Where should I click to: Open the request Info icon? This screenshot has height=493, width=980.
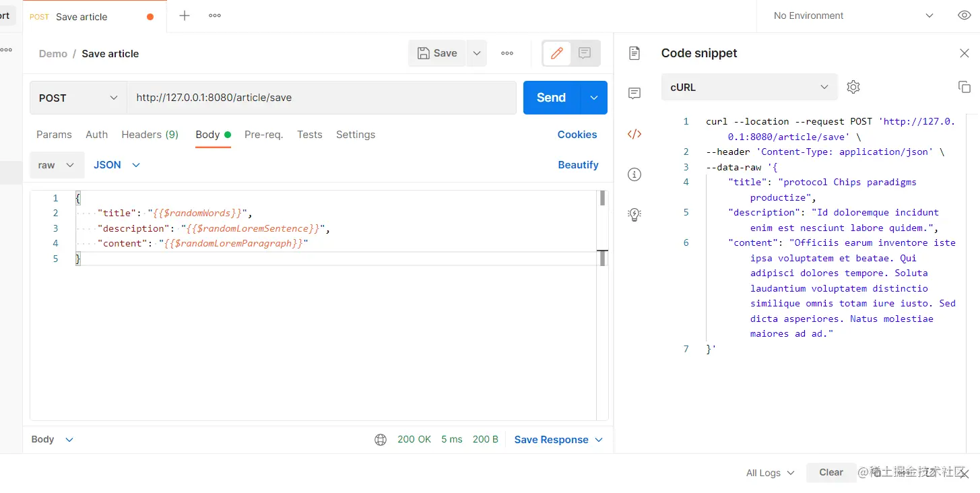[x=634, y=174]
